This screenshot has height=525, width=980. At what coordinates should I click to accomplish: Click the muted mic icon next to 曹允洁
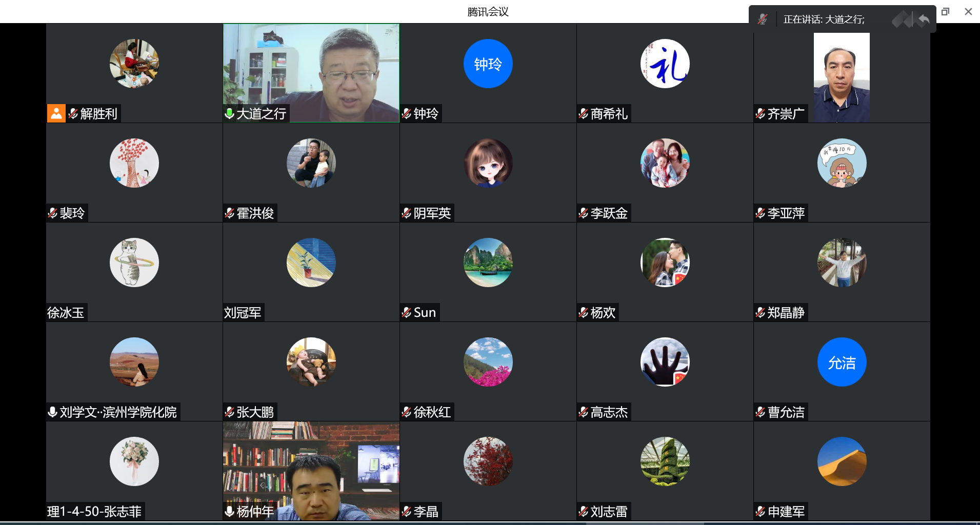pos(761,412)
